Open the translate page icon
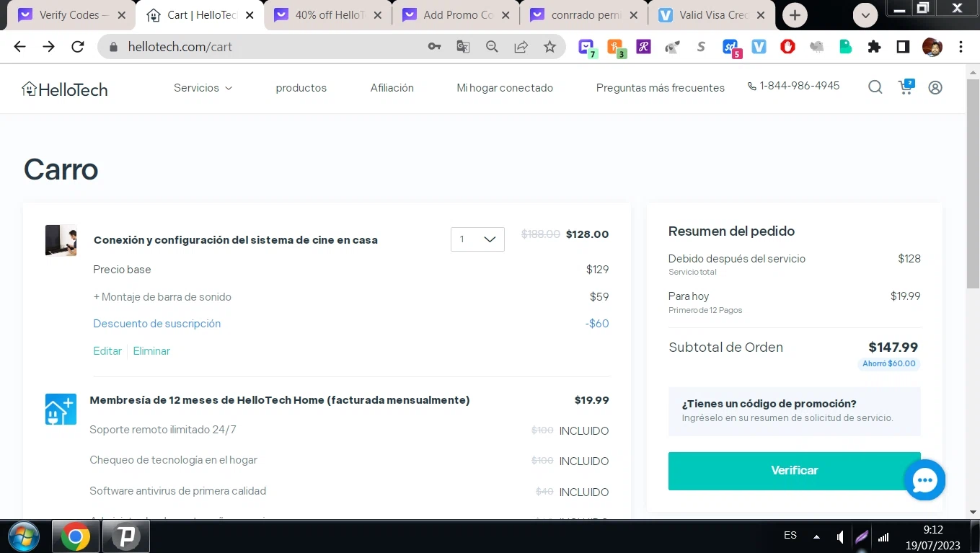Image resolution: width=980 pixels, height=553 pixels. click(x=463, y=47)
